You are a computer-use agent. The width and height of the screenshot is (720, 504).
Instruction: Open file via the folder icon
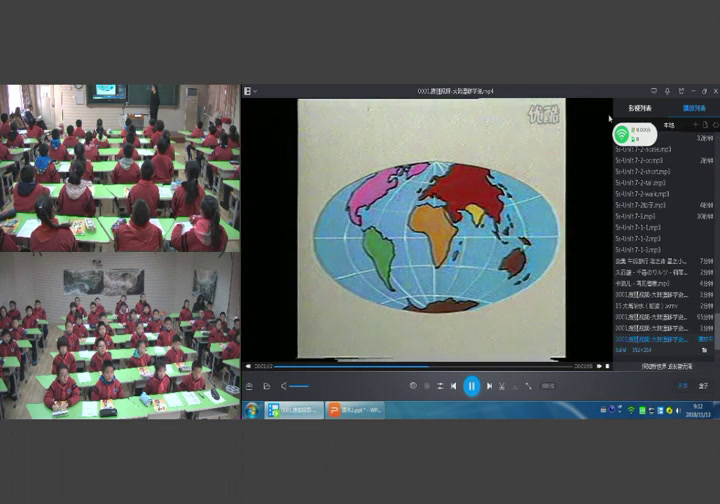(x=266, y=386)
